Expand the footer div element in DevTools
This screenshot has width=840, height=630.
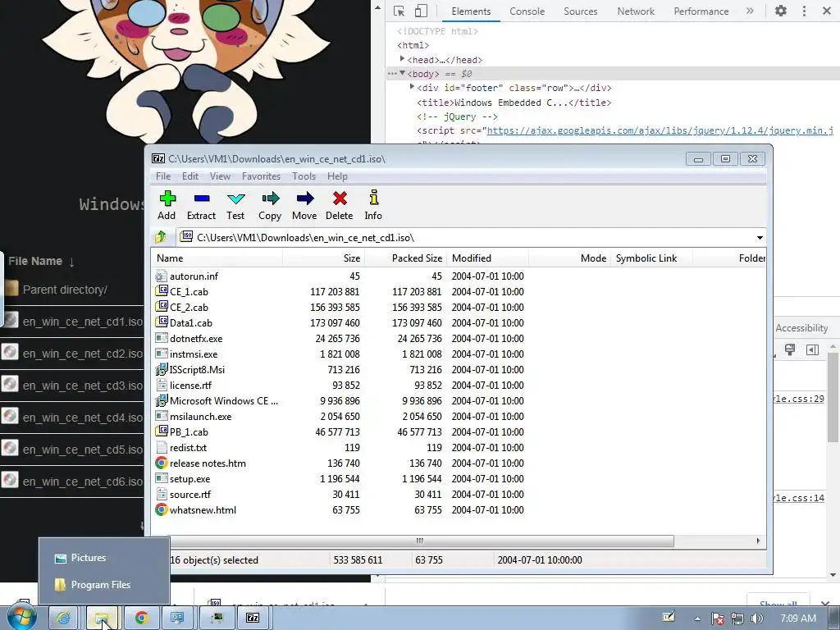[x=412, y=87]
